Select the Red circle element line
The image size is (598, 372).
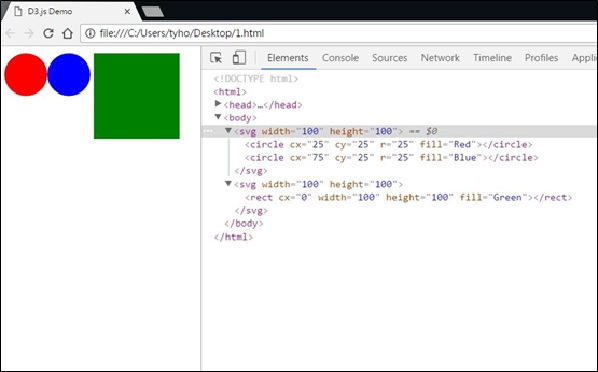389,145
